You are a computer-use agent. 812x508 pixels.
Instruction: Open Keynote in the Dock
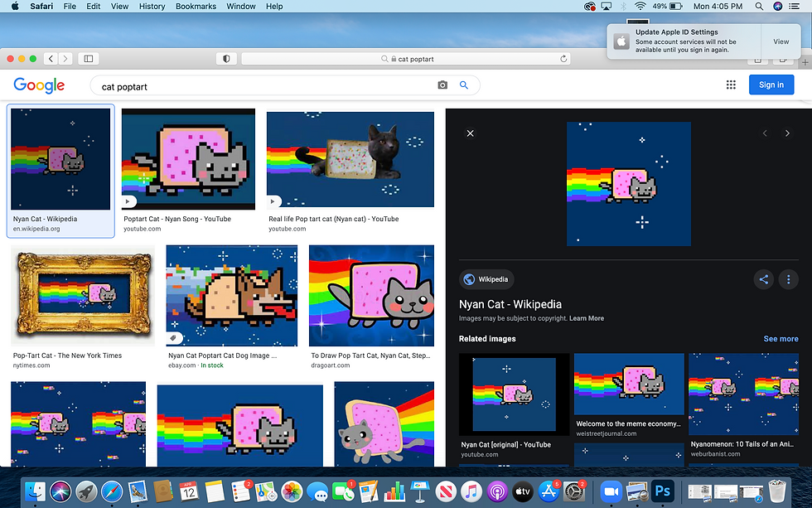(x=420, y=491)
